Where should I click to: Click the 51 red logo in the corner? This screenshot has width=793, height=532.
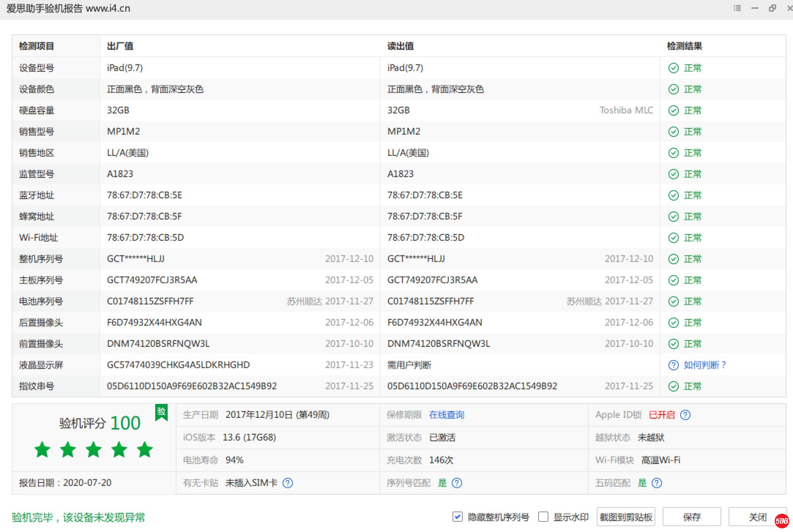click(782, 521)
